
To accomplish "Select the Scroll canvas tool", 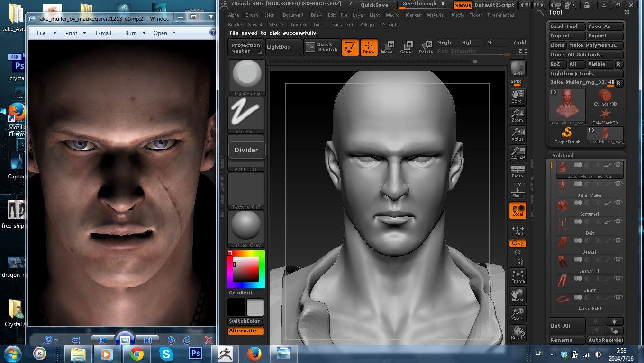I will [x=517, y=96].
